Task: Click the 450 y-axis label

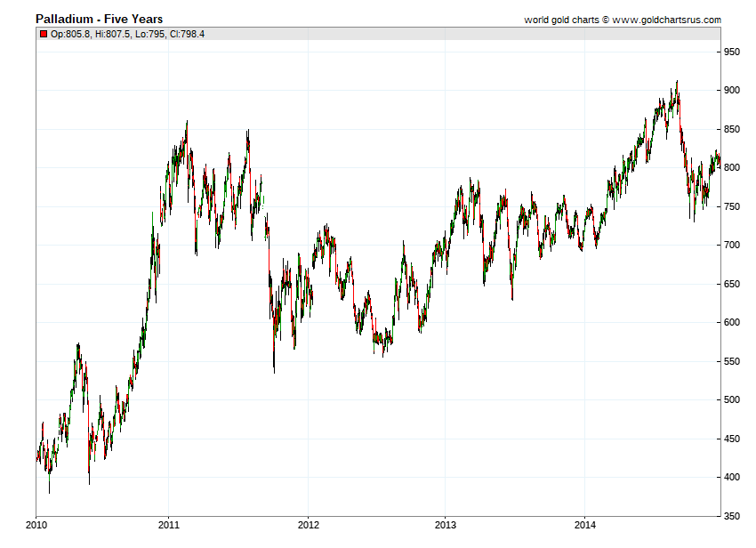Action: click(732, 439)
